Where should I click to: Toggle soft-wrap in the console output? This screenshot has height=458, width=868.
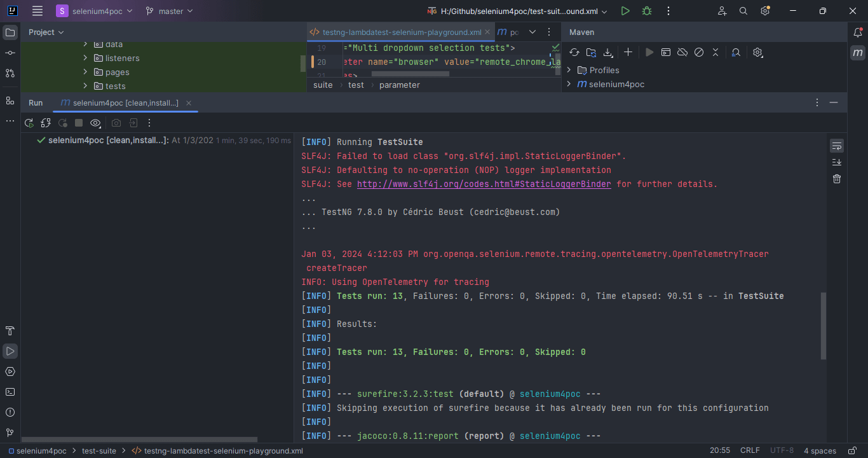[836, 145]
